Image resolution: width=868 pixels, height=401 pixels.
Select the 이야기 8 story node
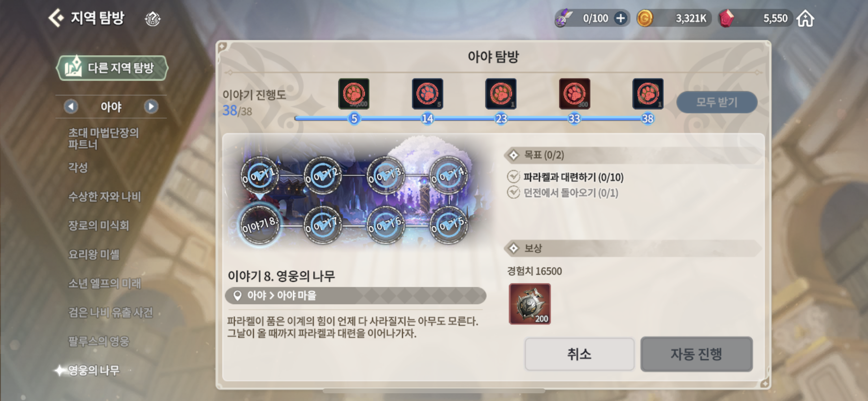pos(260,225)
